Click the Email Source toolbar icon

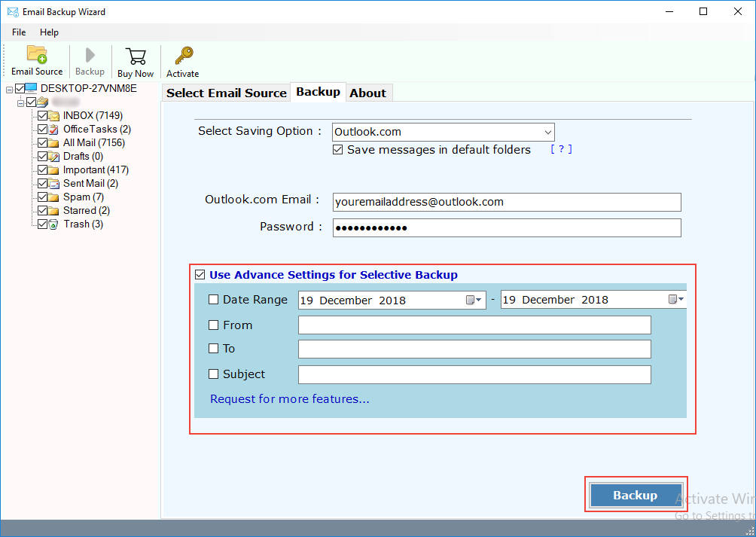pos(37,54)
